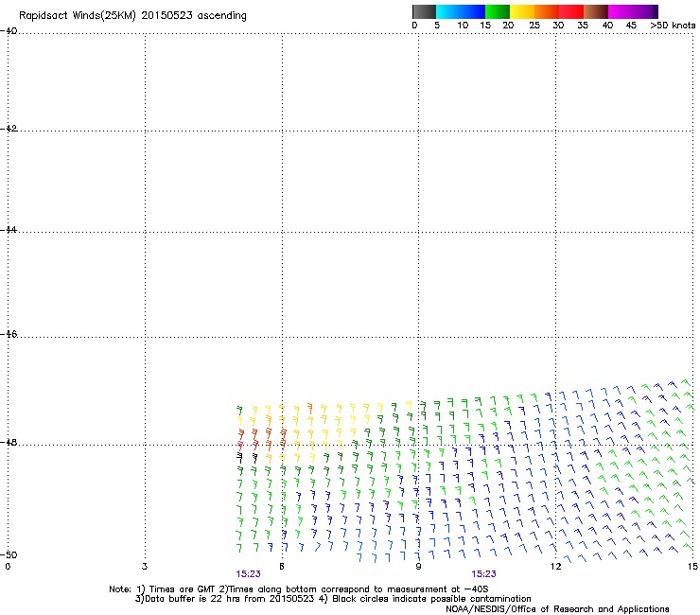700x615 pixels.
Task: Click the left purple '15:23' swath time
Action: point(248,574)
